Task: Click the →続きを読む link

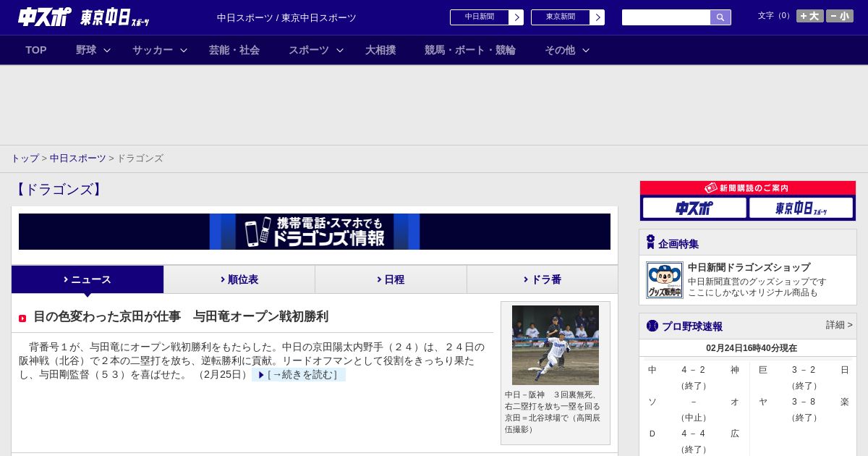Action: click(x=299, y=374)
